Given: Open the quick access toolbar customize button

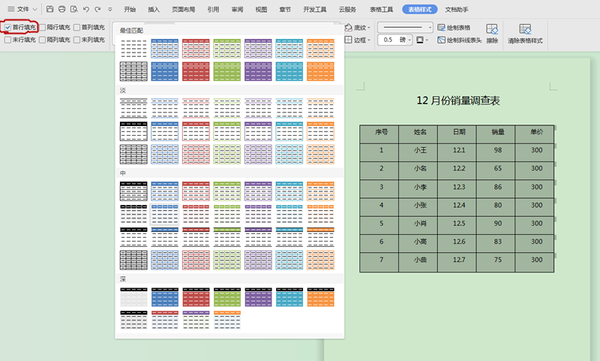Looking at the screenshot, I should tap(110, 9).
